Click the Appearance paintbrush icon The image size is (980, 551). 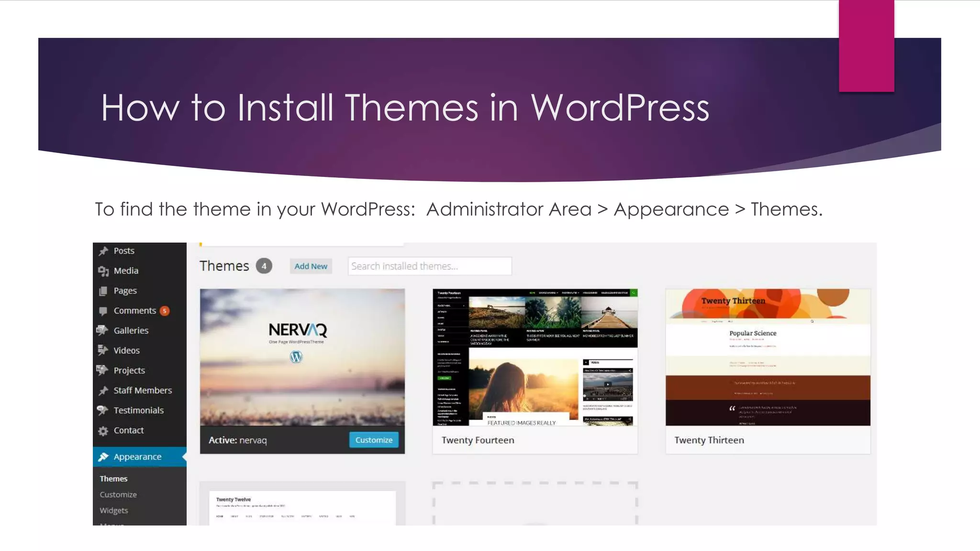(x=103, y=457)
